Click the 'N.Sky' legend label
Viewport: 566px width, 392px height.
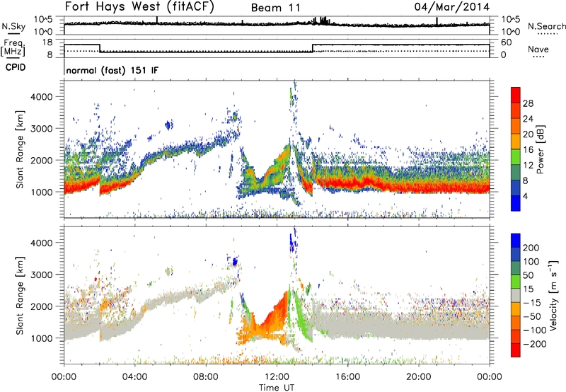click(x=13, y=26)
